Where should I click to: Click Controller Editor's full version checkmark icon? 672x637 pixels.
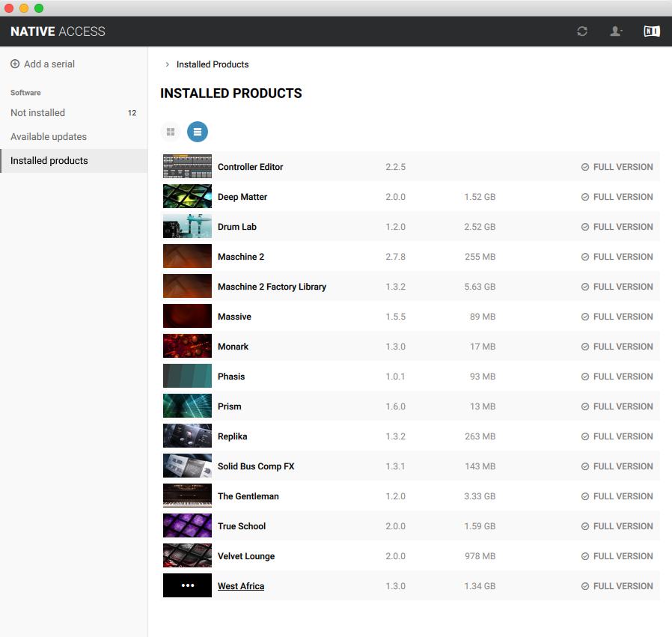pos(585,167)
